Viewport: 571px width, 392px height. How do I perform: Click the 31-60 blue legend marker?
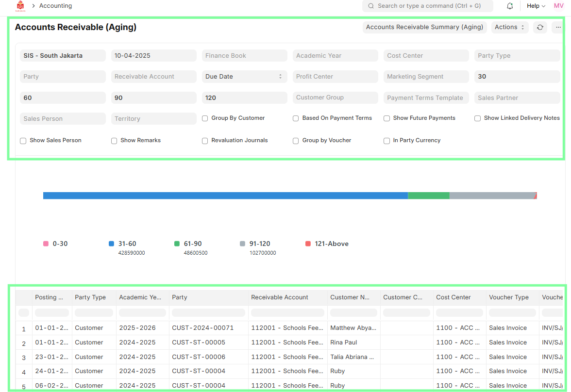112,244
